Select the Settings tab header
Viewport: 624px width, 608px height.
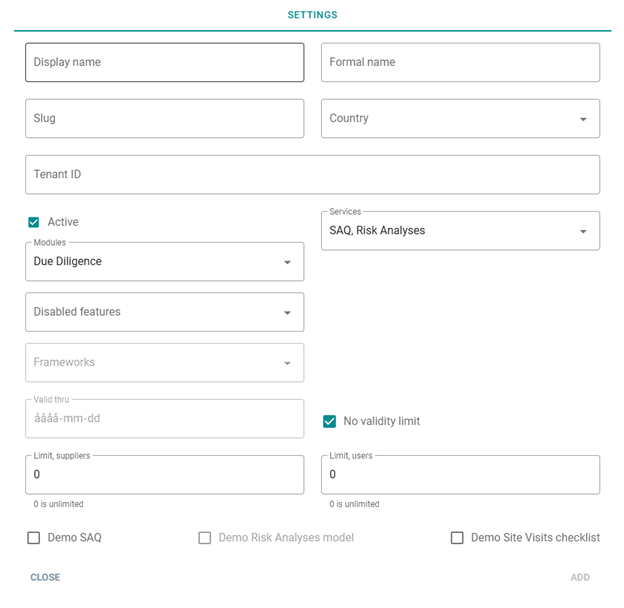click(312, 15)
